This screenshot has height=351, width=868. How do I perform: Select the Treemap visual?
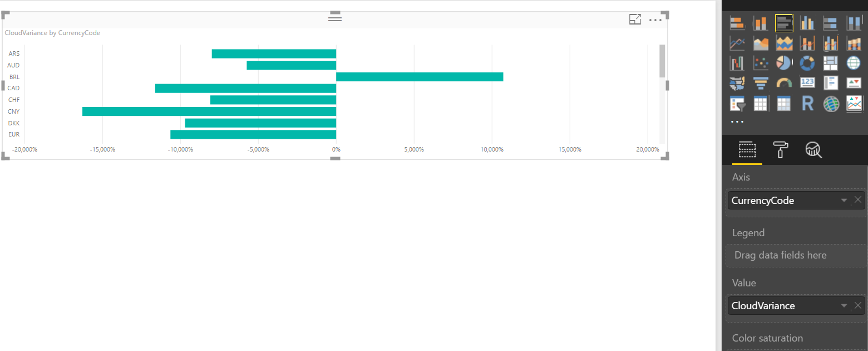click(830, 63)
